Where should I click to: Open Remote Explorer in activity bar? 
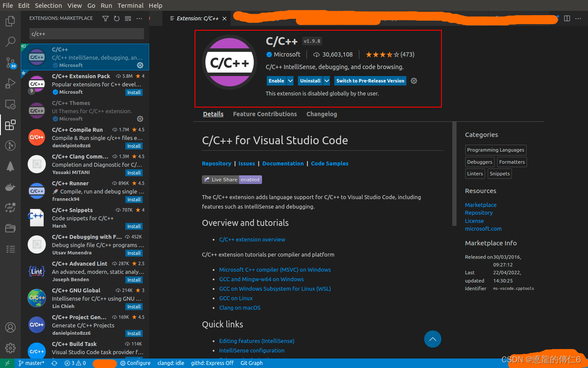(10, 105)
